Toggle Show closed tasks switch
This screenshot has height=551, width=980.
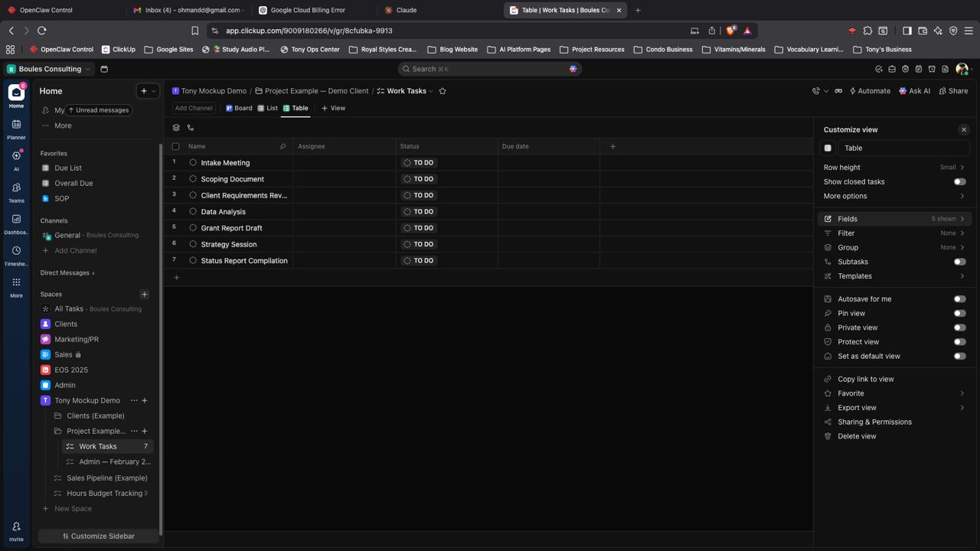959,182
